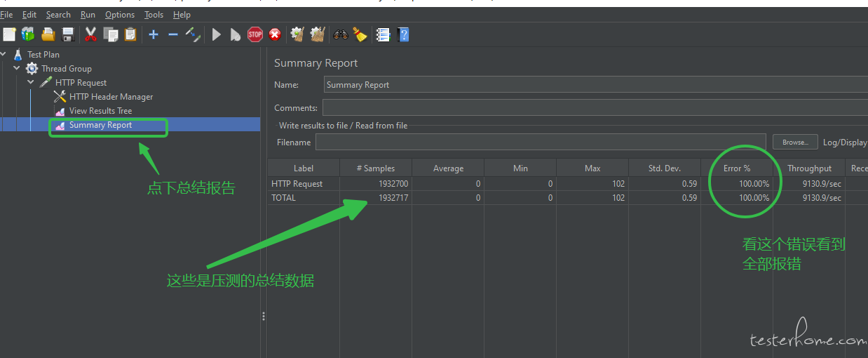The height and width of the screenshot is (358, 868).
Task: Click the Browse... button
Action: pyautogui.click(x=794, y=142)
